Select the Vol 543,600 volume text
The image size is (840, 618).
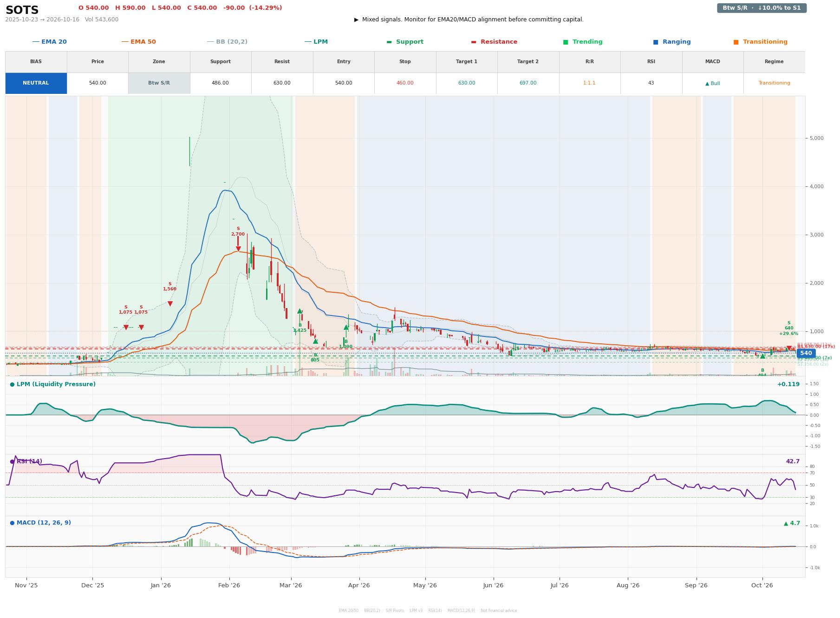pos(102,20)
